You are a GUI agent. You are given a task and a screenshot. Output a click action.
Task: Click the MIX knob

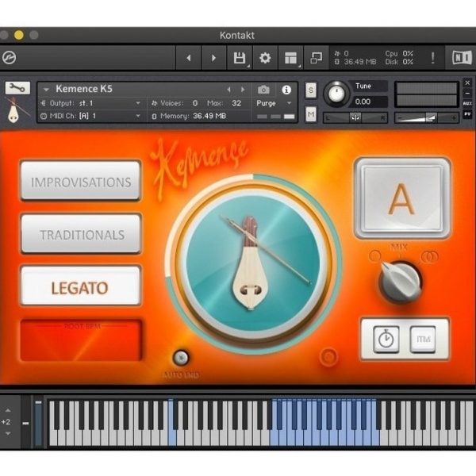pos(401,282)
